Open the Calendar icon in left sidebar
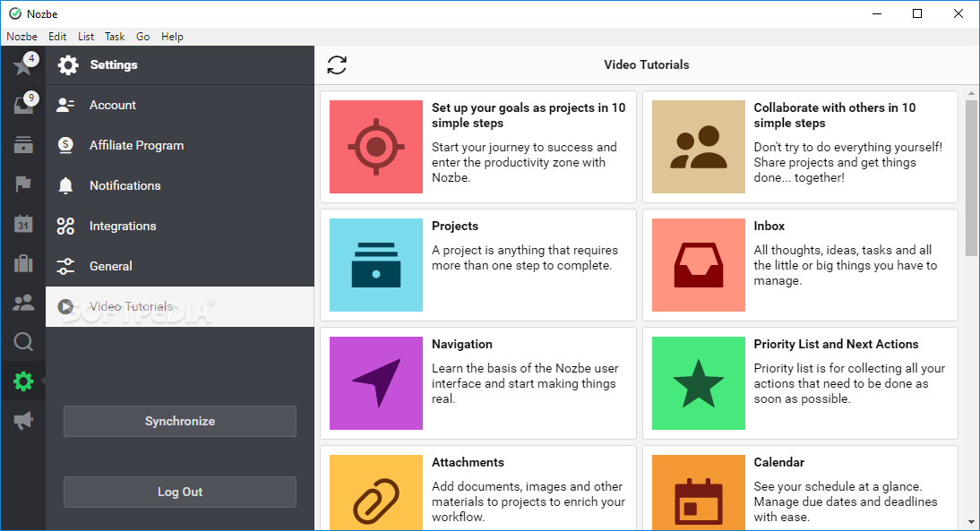This screenshot has height=531, width=980. tap(23, 224)
